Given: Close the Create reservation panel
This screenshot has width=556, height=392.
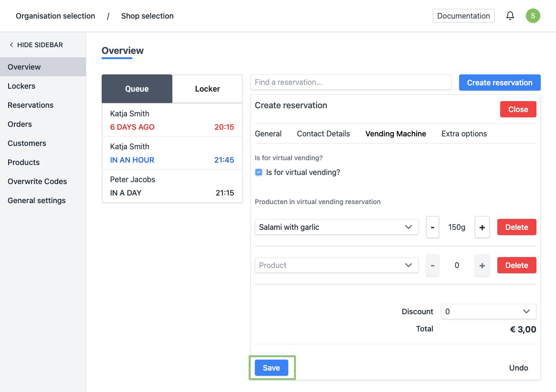Looking at the screenshot, I should 518,109.
